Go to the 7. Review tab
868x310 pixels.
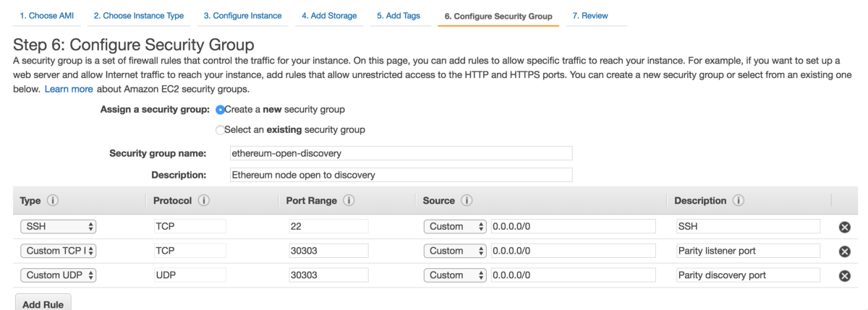tap(590, 15)
